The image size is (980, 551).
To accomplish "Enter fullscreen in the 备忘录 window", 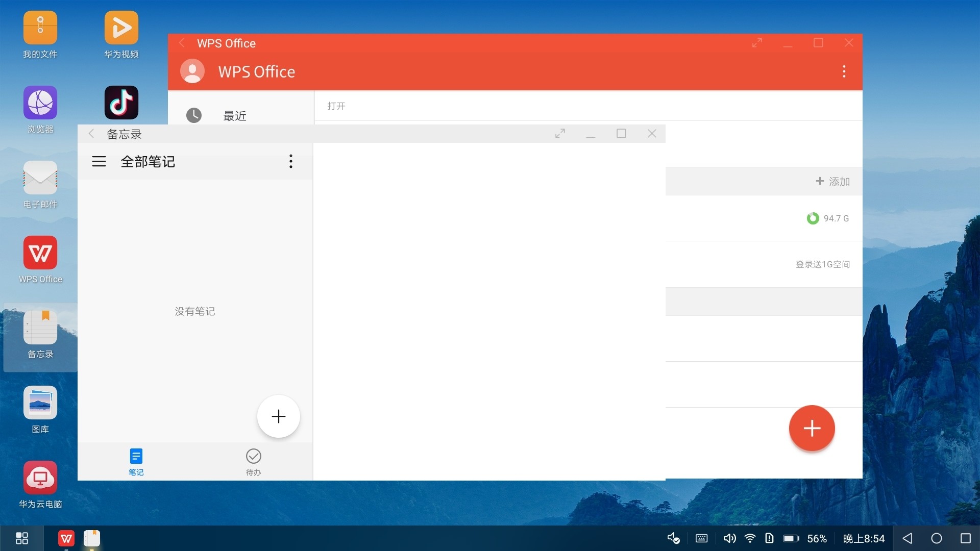I will 560,134.
